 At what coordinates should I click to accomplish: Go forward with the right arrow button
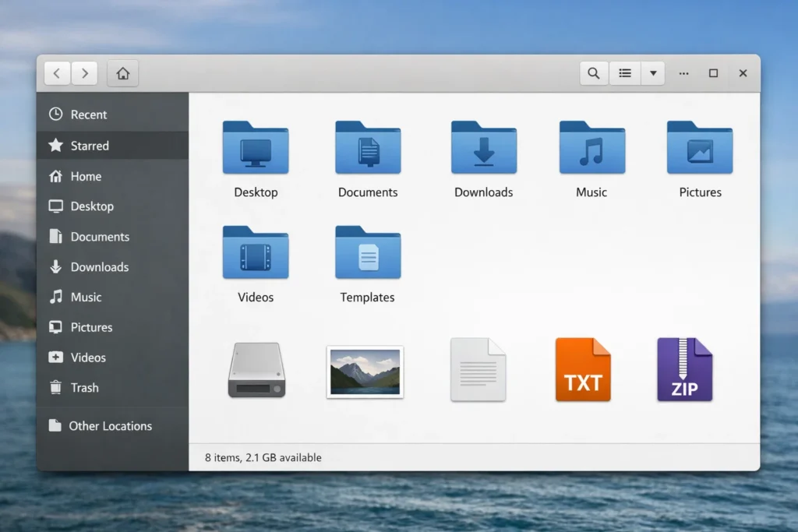pyautogui.click(x=84, y=73)
